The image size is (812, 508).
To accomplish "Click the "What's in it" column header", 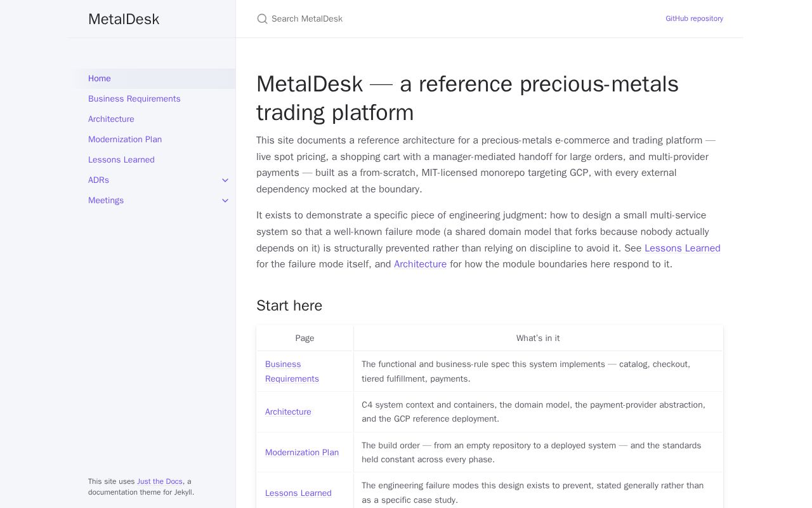I will tap(538, 338).
